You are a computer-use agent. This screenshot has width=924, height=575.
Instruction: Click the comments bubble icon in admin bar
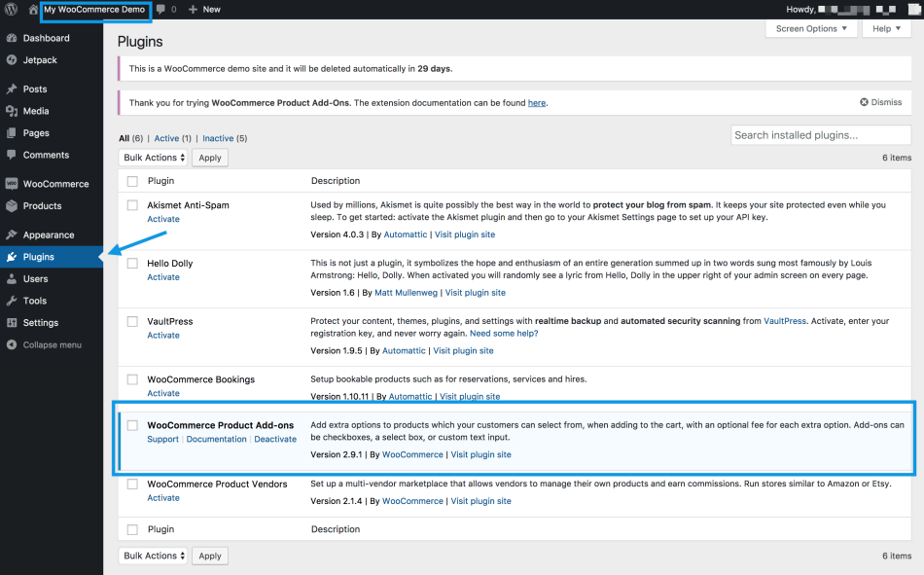tap(160, 9)
